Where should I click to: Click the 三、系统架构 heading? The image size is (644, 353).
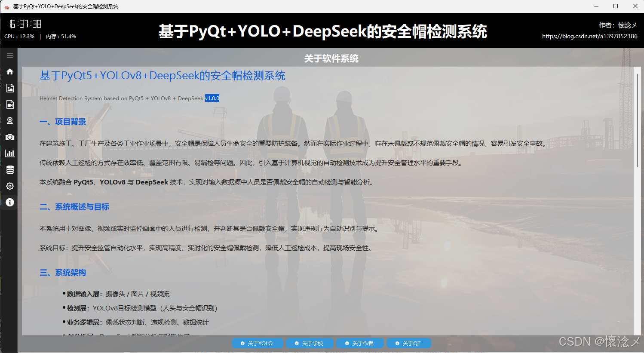[63, 273]
